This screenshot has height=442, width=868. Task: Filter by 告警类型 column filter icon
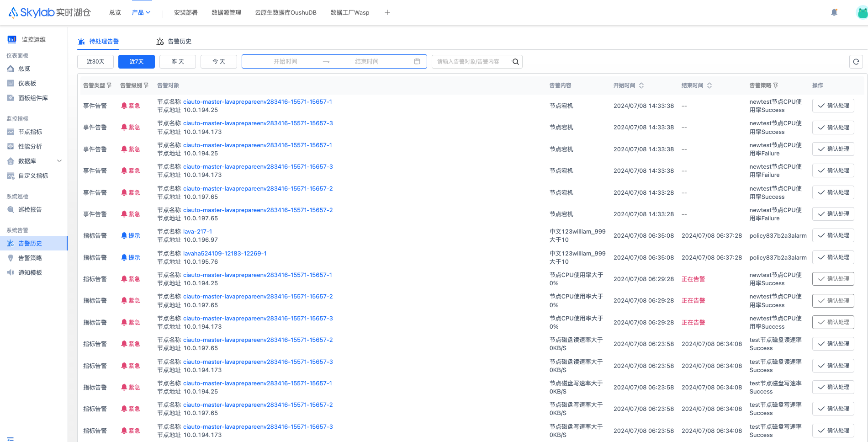109,85
